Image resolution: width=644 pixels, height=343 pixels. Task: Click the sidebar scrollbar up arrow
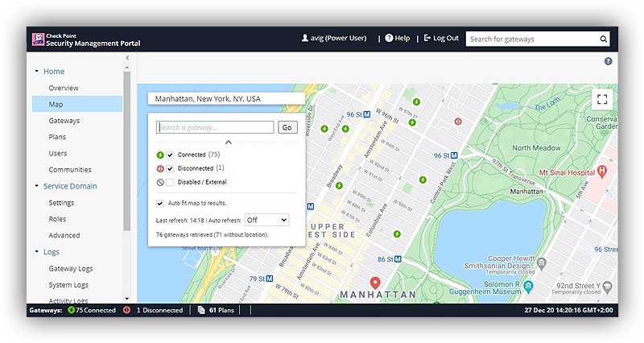pos(127,67)
